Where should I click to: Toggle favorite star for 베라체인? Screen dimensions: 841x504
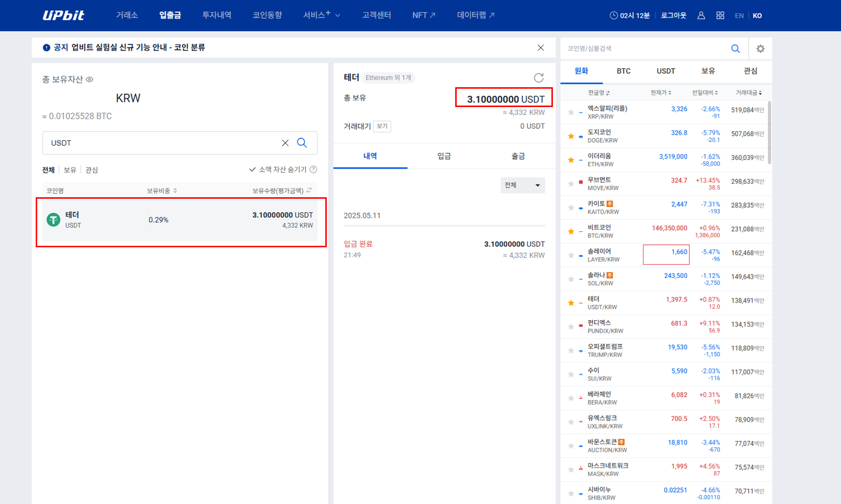pos(571,398)
